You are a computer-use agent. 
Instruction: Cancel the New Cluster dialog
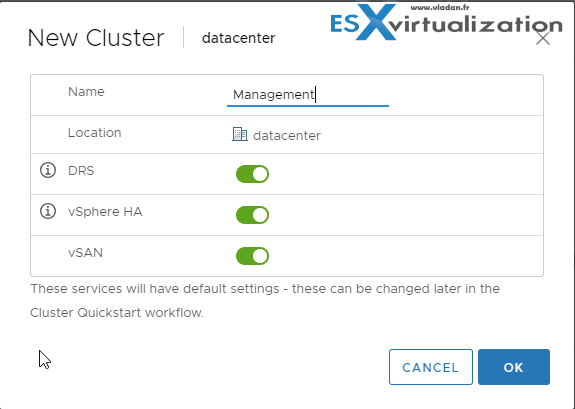pos(431,367)
